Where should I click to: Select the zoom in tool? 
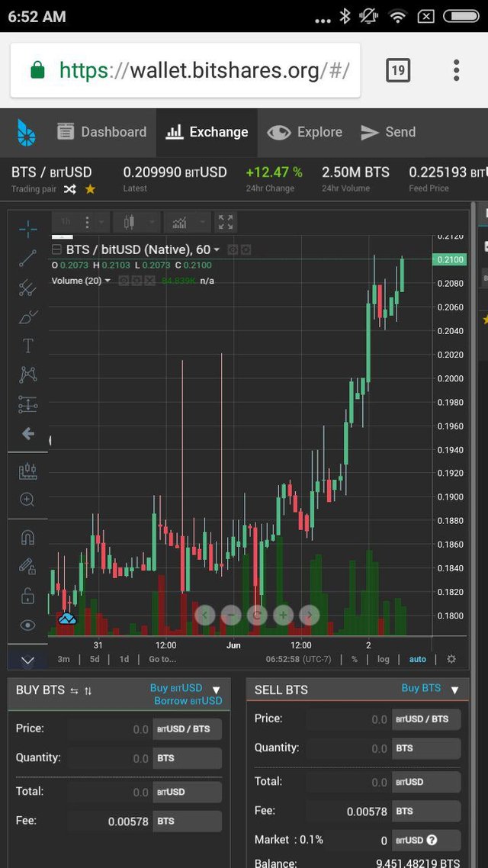click(x=27, y=500)
